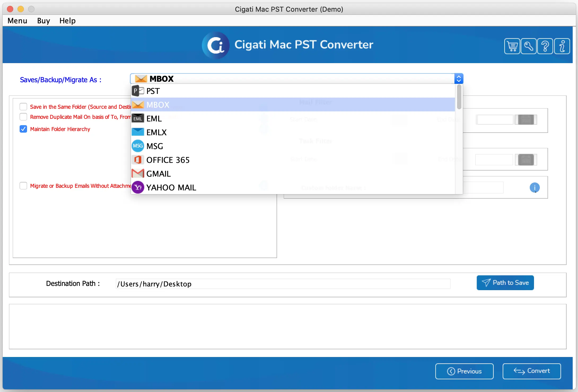Click the empty log area at bottom
This screenshot has width=578, height=392.
point(288,326)
